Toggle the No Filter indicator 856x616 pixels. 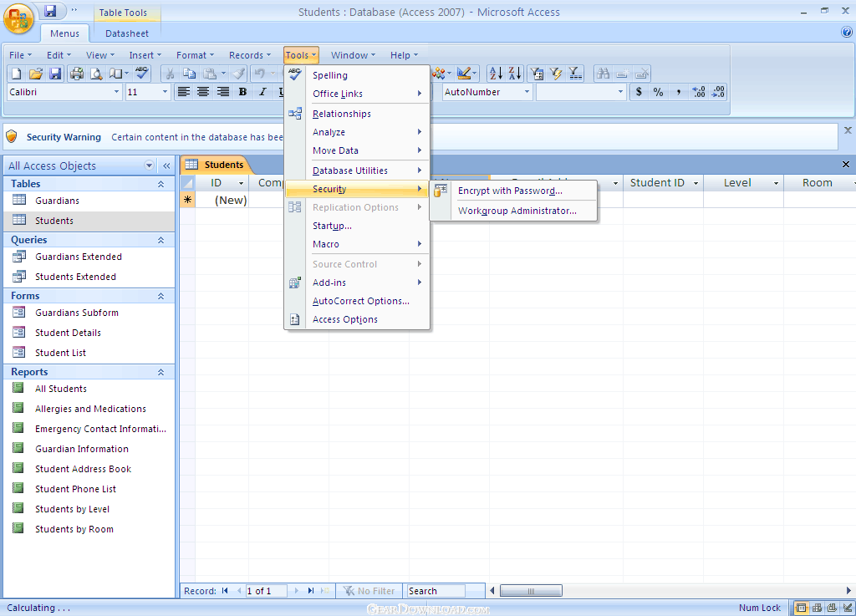pos(369,591)
